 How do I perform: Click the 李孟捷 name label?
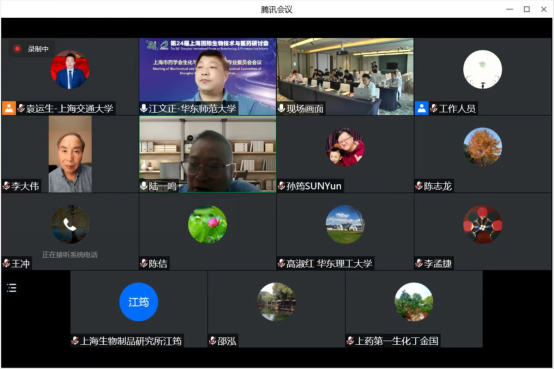coord(438,263)
